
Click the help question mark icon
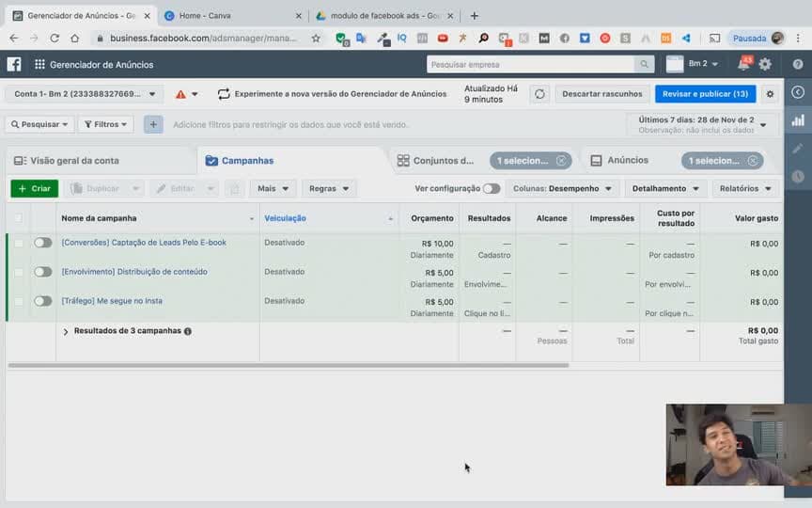798,64
